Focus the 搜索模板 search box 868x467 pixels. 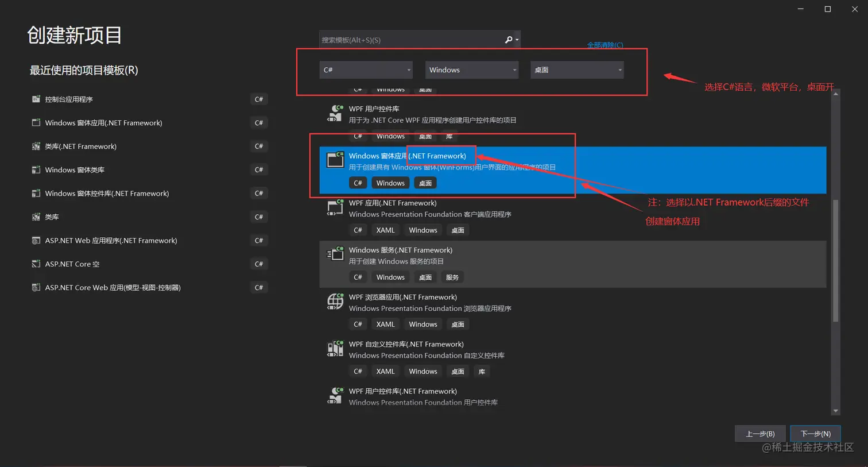410,40
